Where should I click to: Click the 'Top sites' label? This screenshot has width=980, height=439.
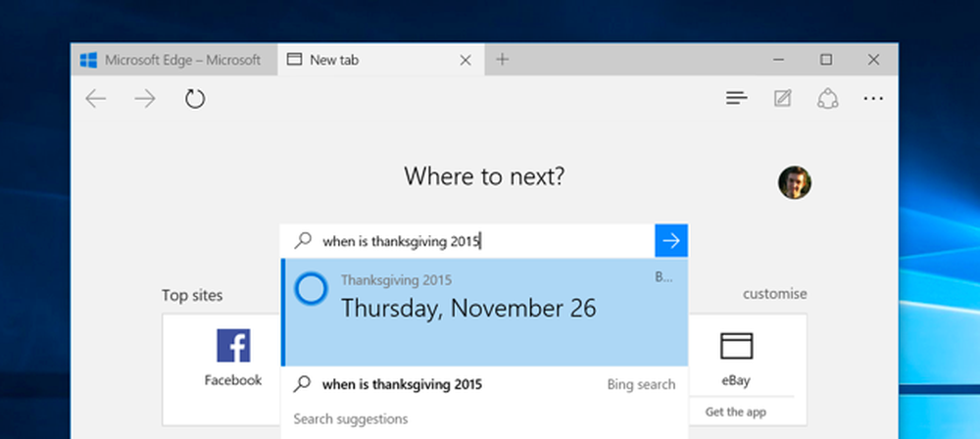[x=192, y=295]
